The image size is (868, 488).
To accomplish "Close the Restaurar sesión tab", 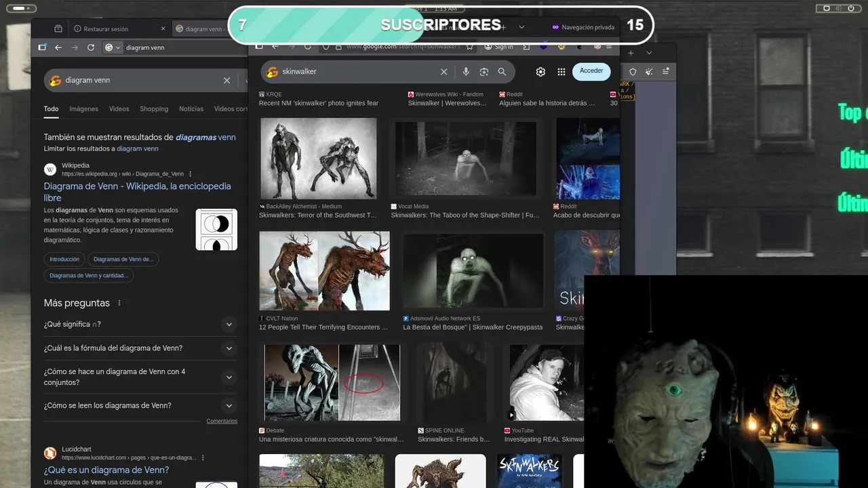I will tap(163, 28).
